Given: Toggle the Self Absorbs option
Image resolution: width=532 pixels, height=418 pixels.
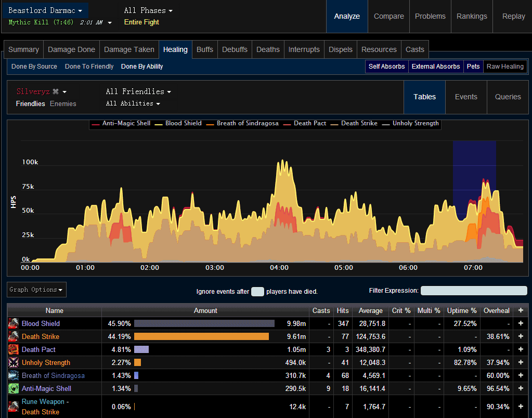Looking at the screenshot, I should point(386,67).
